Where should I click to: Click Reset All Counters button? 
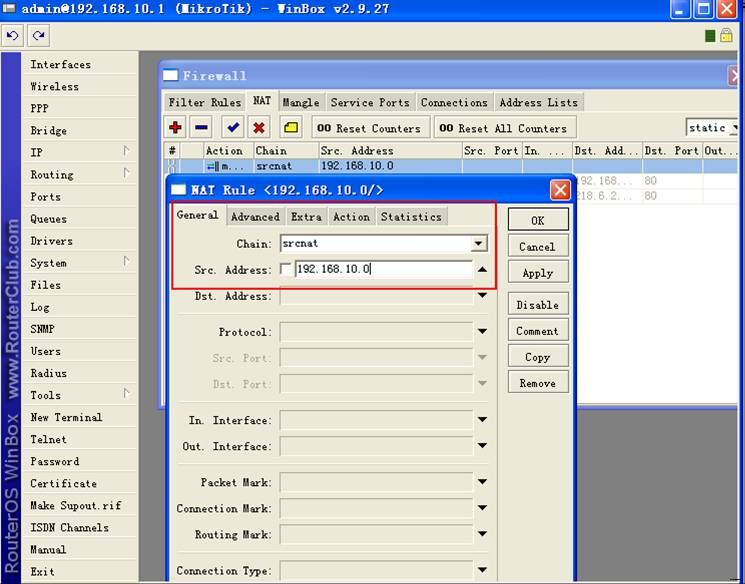click(503, 128)
